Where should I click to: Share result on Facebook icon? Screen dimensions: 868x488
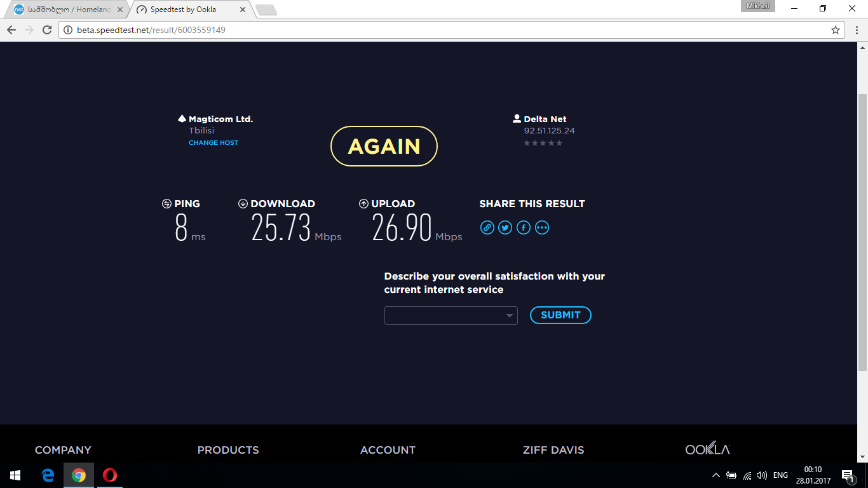coord(524,227)
